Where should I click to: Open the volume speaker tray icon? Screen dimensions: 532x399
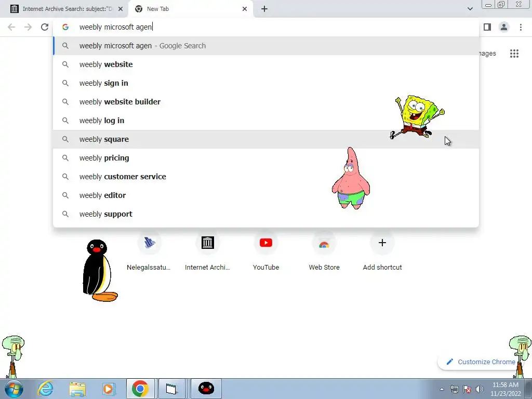480,389
